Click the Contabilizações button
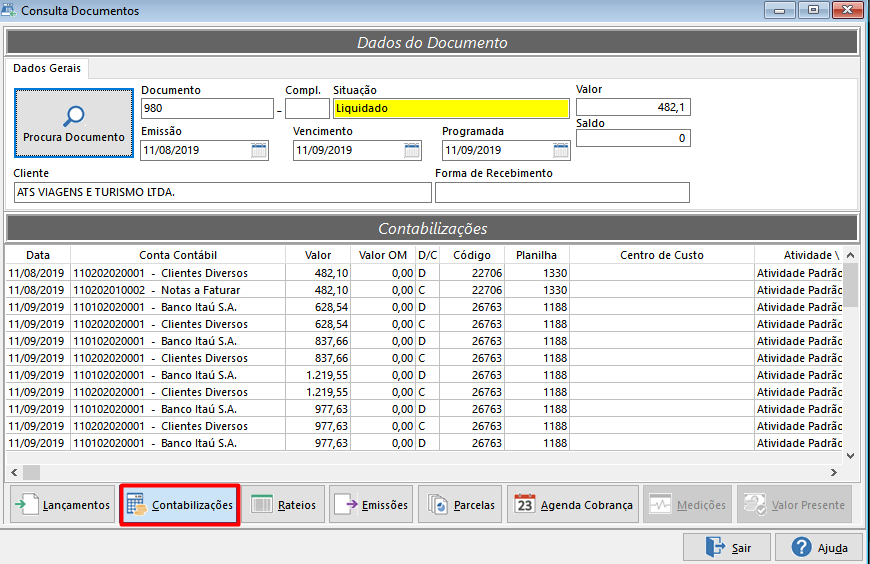Viewport: 870px width, 564px height. point(180,504)
